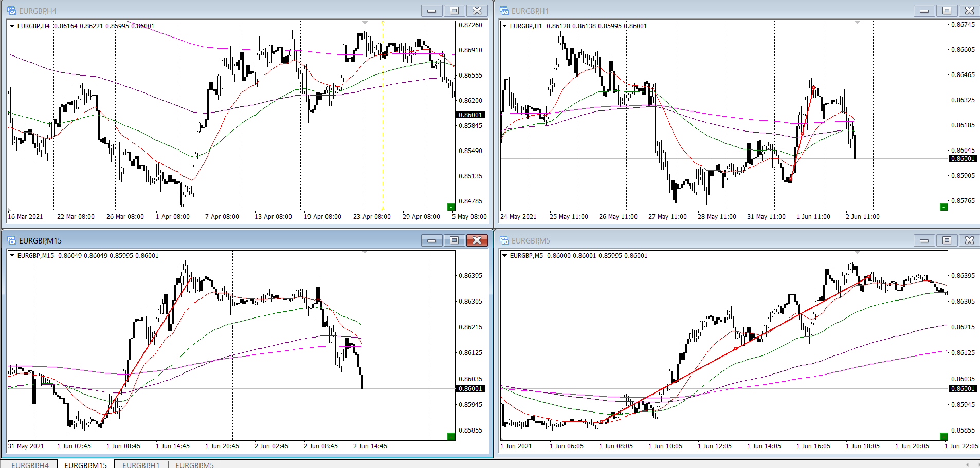The image size is (980, 468).
Task: Click the EURGBP,M15 window chart icon
Action: pyautogui.click(x=12, y=240)
